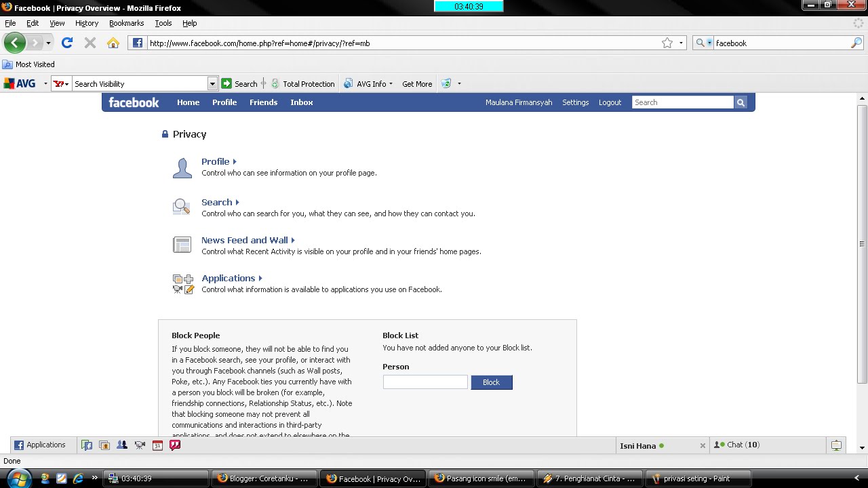The height and width of the screenshot is (488, 868).
Task: Open the address bar history dropdown arrow
Action: [x=682, y=43]
